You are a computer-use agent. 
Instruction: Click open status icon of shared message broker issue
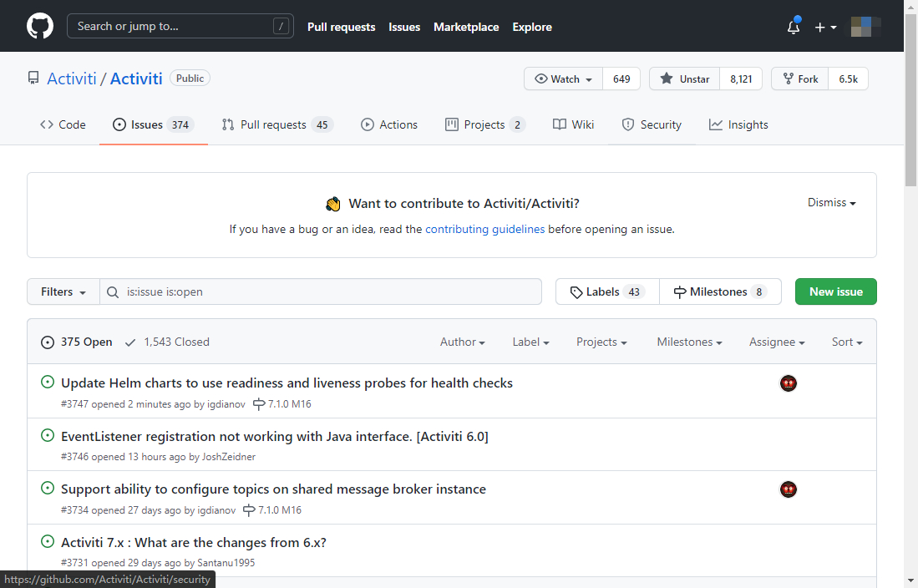(48, 488)
